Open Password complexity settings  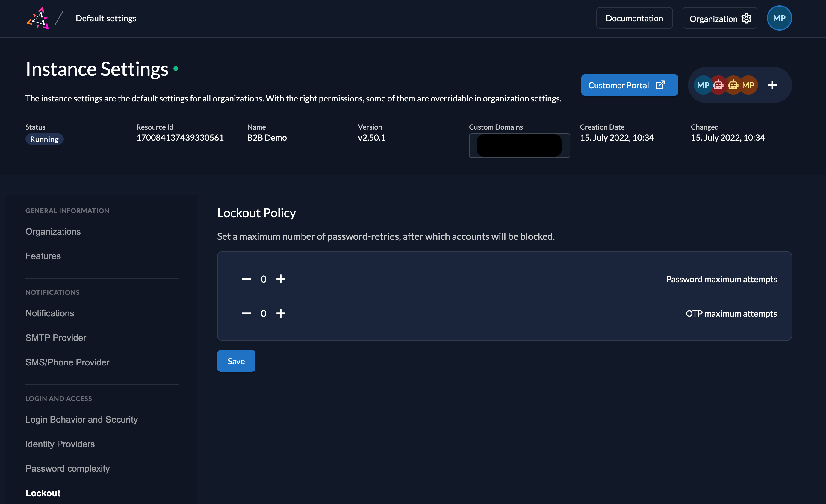pyautogui.click(x=67, y=468)
